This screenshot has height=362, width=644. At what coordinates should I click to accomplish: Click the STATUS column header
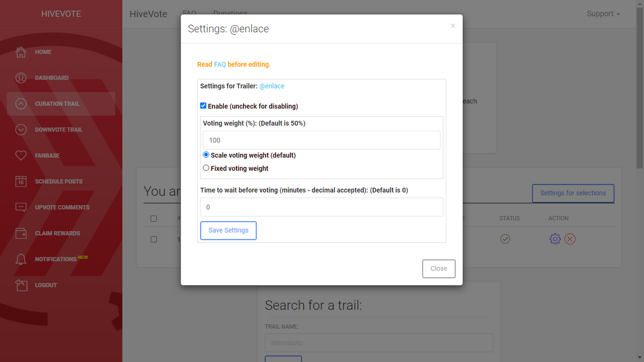pos(510,218)
